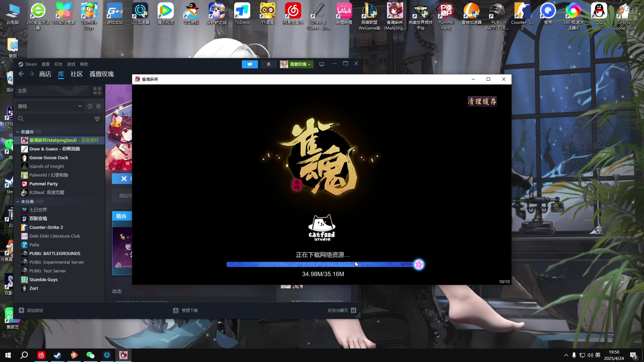Click the library filter options icon
This screenshot has height=362, width=644.
97,119
